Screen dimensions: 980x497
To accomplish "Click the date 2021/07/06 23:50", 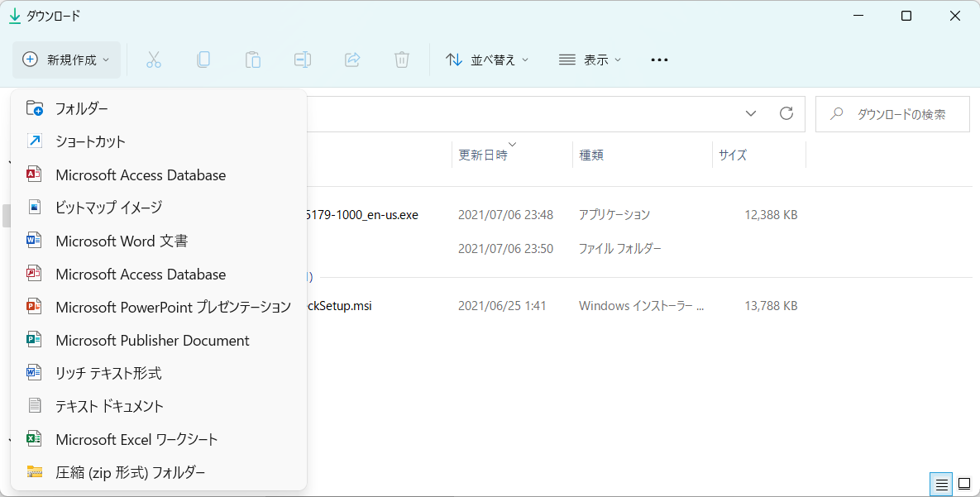I will tap(505, 248).
